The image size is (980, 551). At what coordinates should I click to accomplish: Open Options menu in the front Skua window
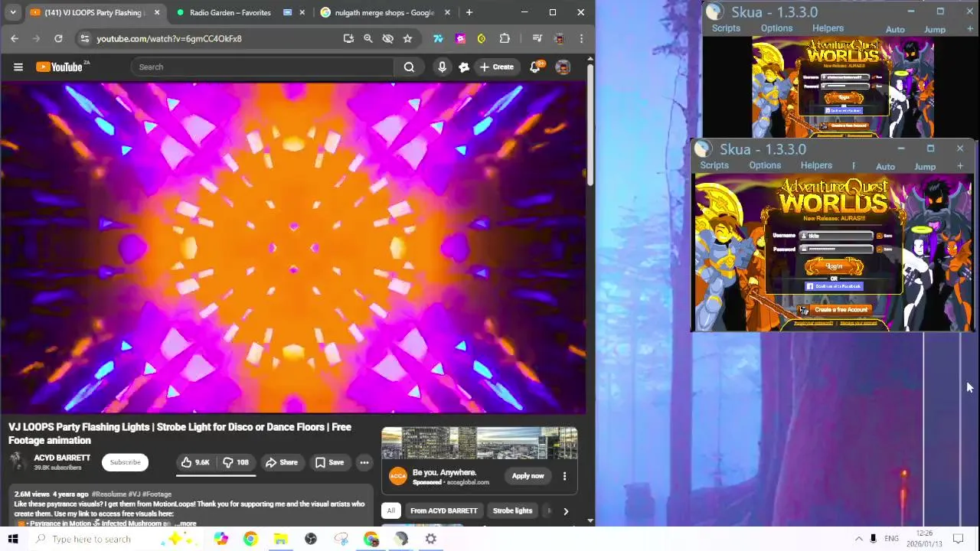pos(764,165)
